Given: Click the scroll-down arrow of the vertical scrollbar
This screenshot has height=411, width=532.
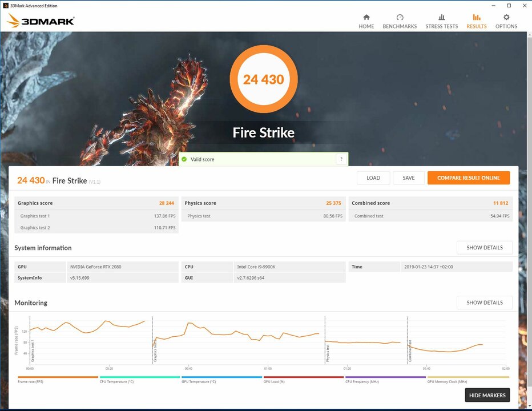Looking at the screenshot, I should [x=529, y=406].
